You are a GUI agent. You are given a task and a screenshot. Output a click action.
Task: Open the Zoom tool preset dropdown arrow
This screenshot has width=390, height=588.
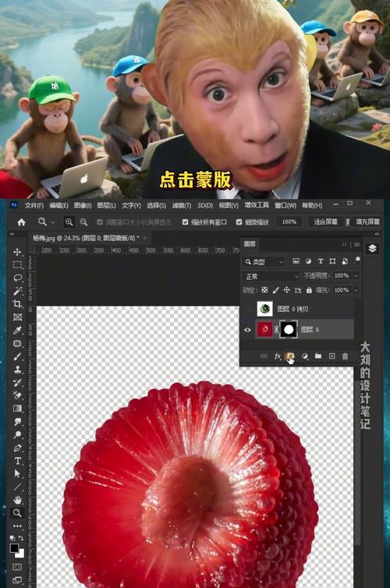pyautogui.click(x=52, y=222)
